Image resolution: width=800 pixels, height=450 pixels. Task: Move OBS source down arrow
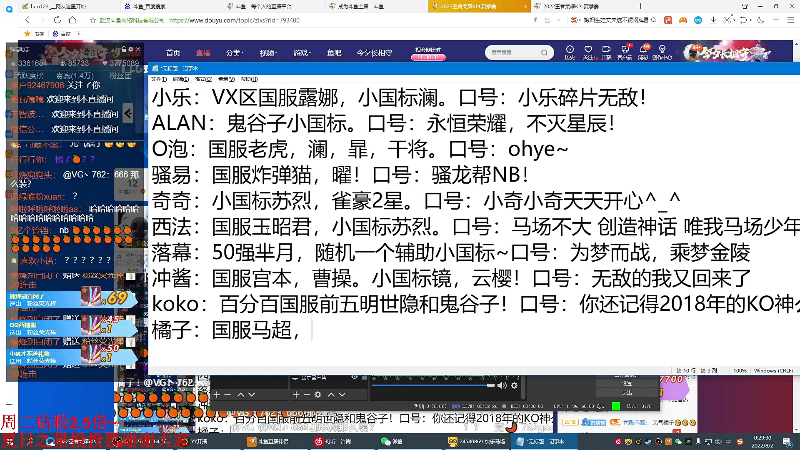click(x=342, y=394)
